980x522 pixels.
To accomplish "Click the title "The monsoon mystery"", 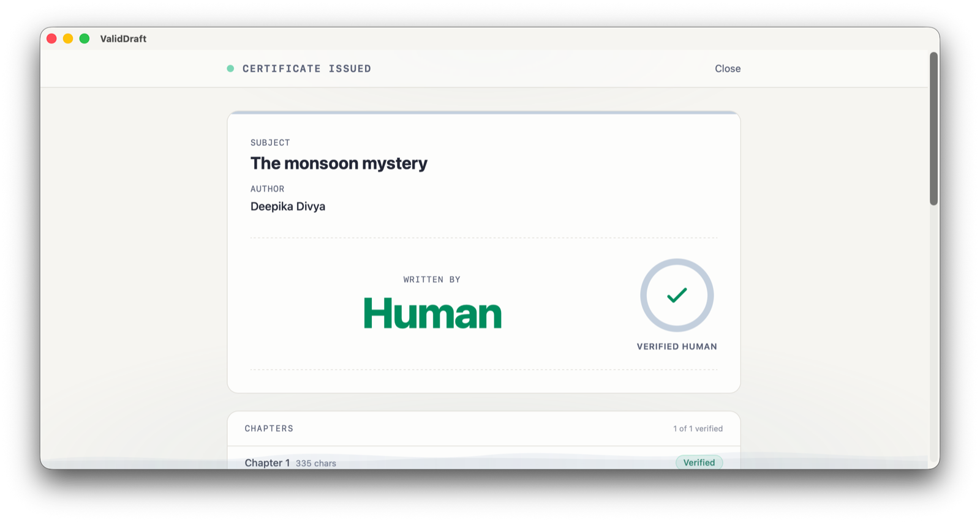I will click(339, 163).
